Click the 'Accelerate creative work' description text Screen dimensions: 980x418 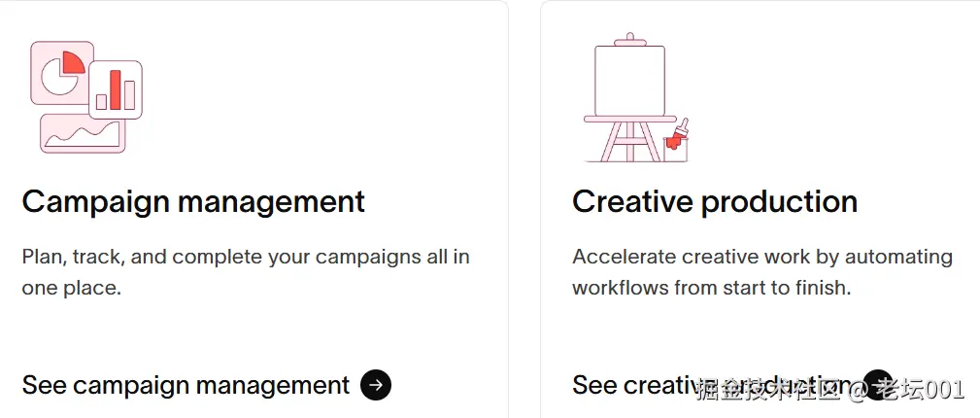(x=761, y=258)
